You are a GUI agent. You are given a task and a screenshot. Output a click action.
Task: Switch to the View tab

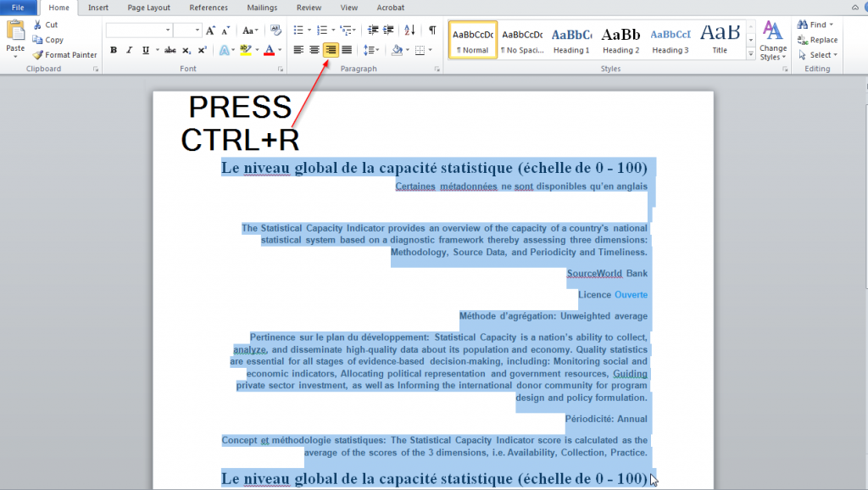click(348, 8)
